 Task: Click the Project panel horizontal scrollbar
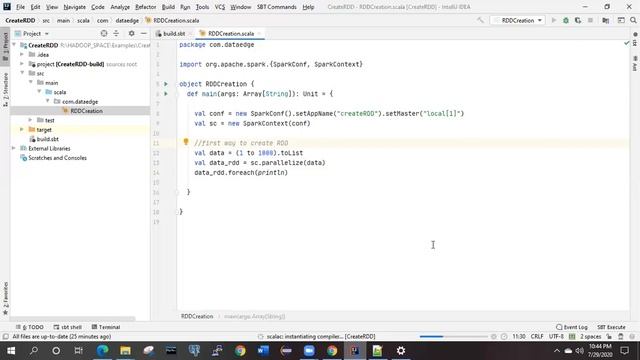(x=73, y=319)
